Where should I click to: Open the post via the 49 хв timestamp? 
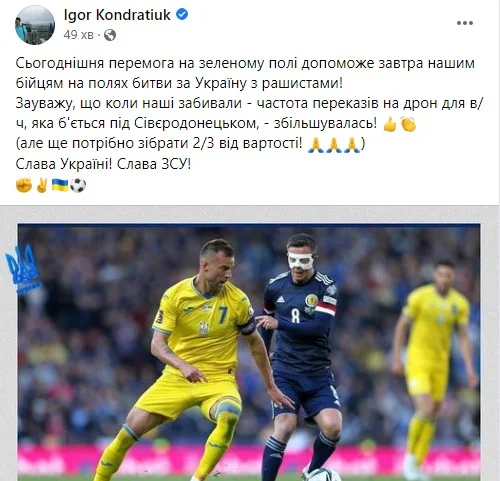79,35
